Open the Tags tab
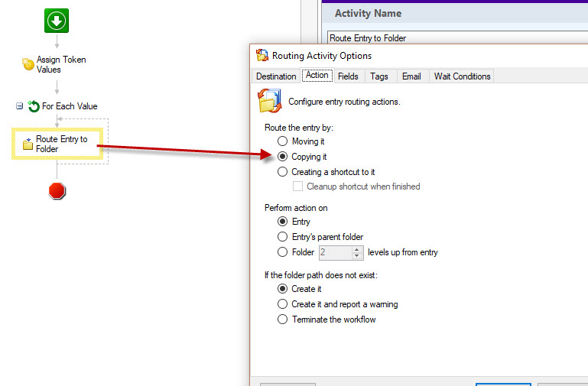Viewport: 588px width, 386px height. click(x=379, y=76)
